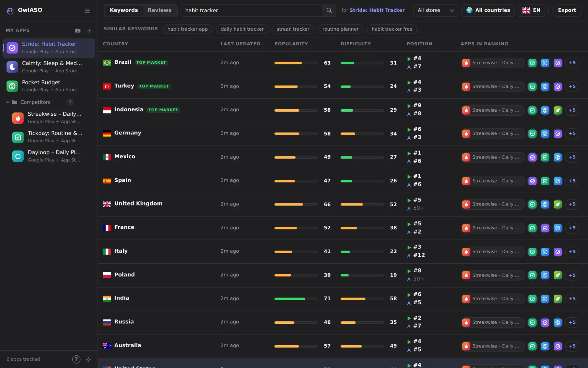Screen dimensions: 588x368
Task: Open the All countries selector
Action: click(488, 10)
